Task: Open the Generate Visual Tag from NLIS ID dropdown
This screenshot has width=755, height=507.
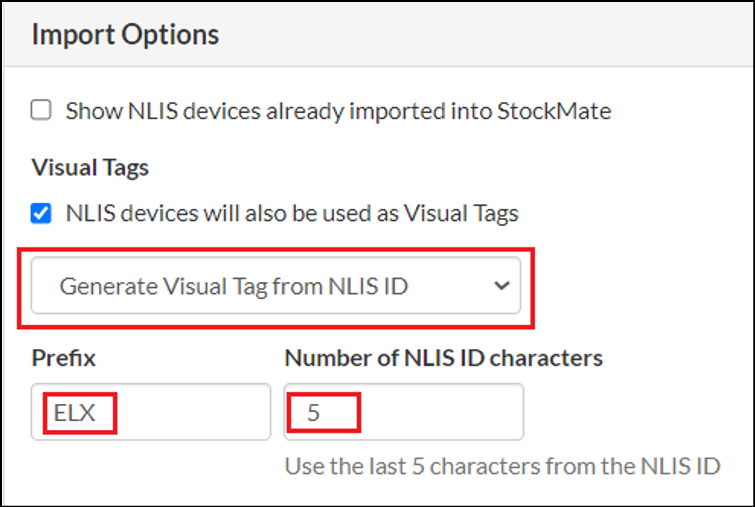Action: click(275, 286)
